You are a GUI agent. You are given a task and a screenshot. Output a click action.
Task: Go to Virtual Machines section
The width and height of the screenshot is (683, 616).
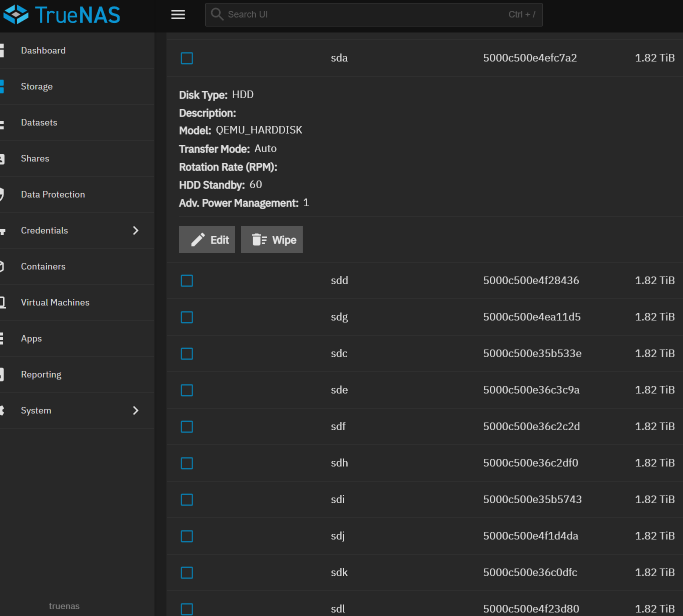(55, 302)
